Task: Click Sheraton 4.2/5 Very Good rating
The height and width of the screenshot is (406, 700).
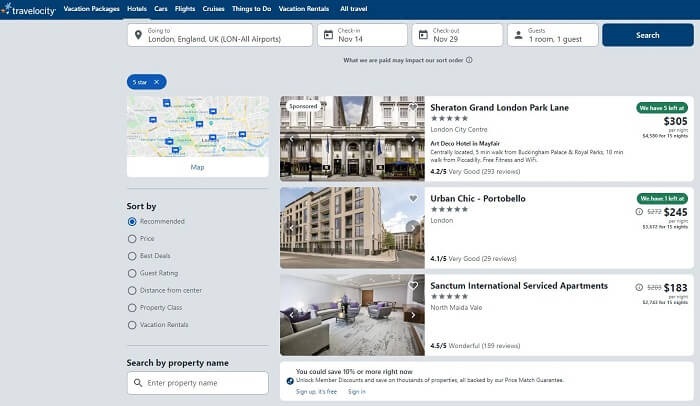Action: pos(475,172)
